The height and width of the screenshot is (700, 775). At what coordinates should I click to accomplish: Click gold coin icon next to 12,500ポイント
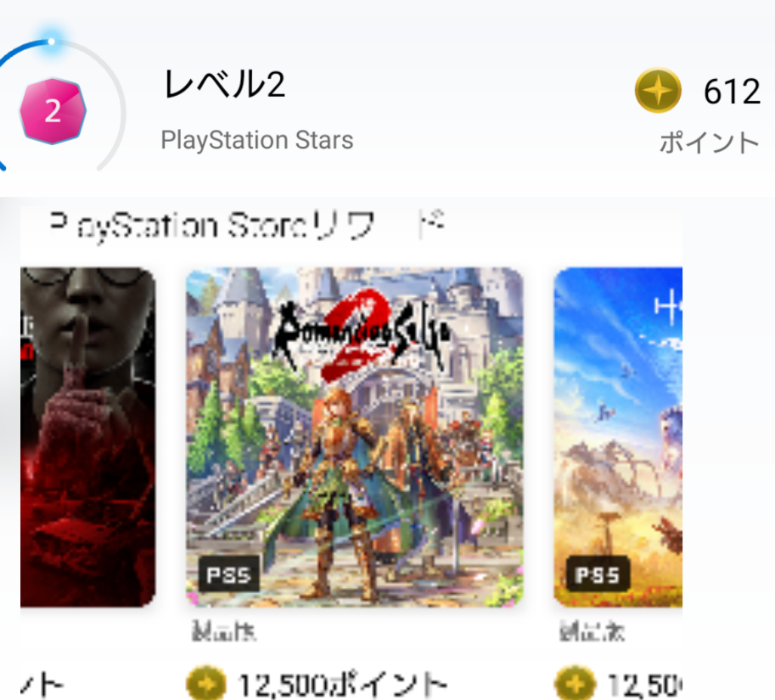tap(206, 683)
